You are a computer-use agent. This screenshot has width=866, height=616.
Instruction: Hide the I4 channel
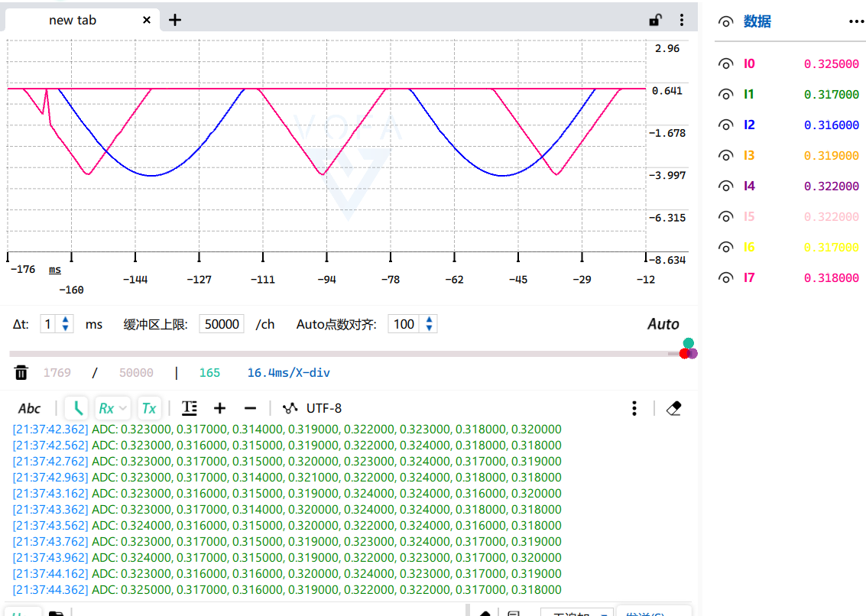pyautogui.click(x=725, y=186)
